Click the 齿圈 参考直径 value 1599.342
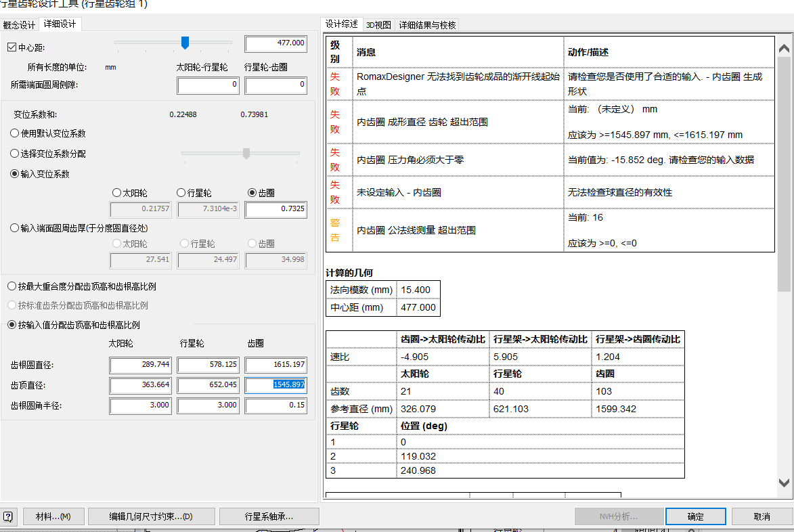This screenshot has width=794, height=532. click(x=616, y=409)
